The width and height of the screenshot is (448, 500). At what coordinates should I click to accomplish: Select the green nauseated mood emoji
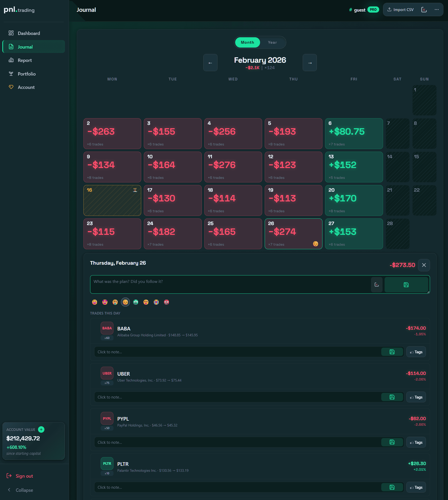pyautogui.click(x=136, y=302)
